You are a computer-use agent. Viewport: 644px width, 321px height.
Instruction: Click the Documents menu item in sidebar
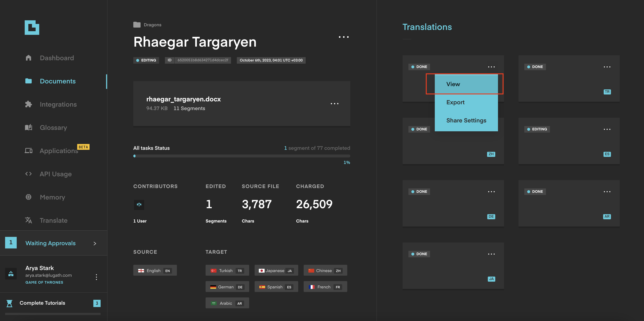(x=58, y=80)
